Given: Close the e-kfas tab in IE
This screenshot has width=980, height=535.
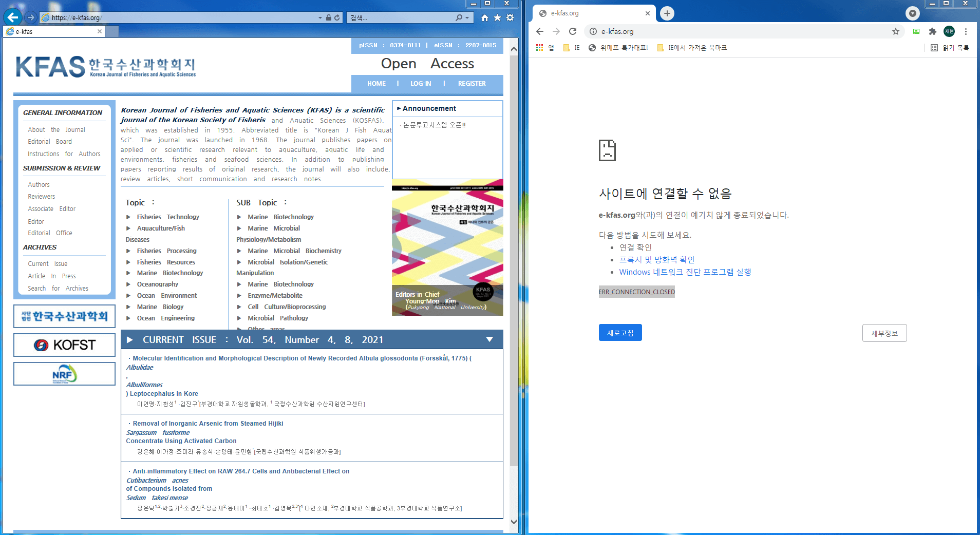Looking at the screenshot, I should 100,31.
